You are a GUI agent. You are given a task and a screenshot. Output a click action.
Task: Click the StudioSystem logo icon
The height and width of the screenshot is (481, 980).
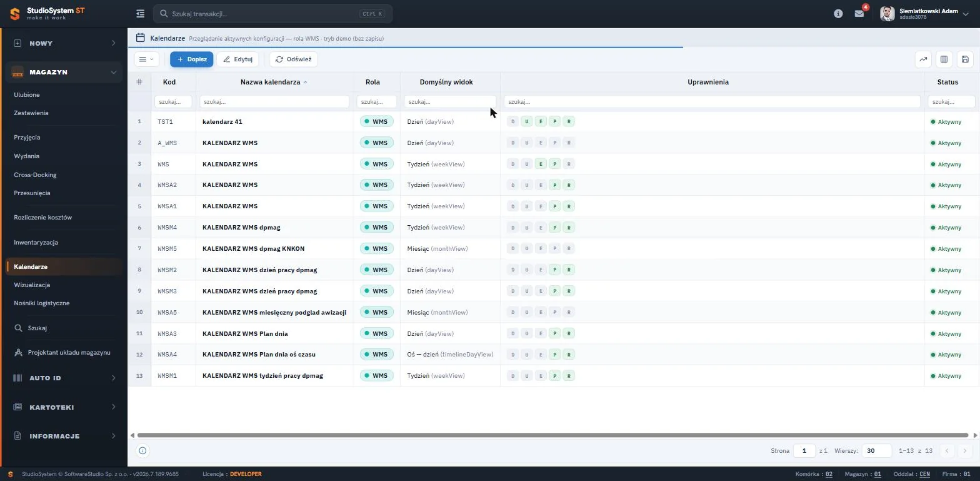tap(14, 13)
